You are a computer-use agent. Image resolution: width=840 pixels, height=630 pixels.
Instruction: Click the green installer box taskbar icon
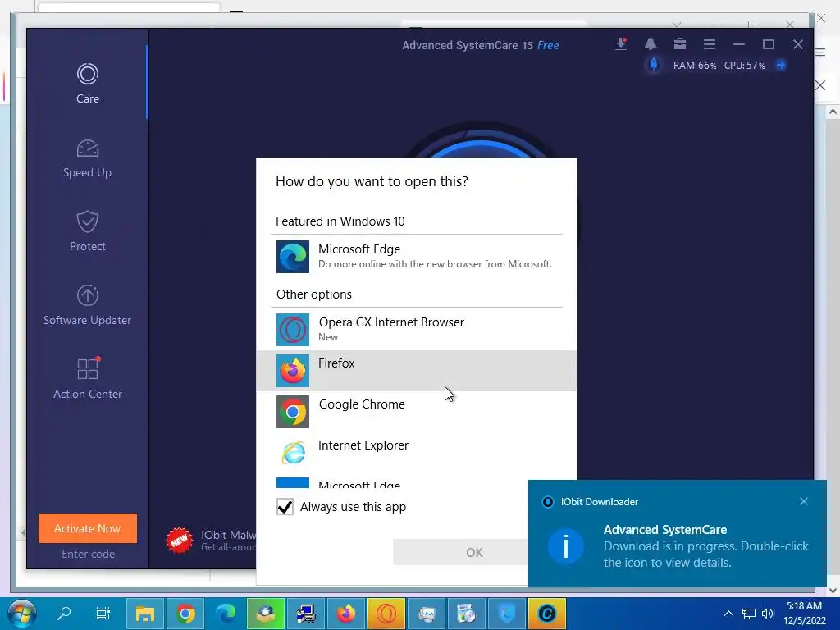(x=265, y=614)
